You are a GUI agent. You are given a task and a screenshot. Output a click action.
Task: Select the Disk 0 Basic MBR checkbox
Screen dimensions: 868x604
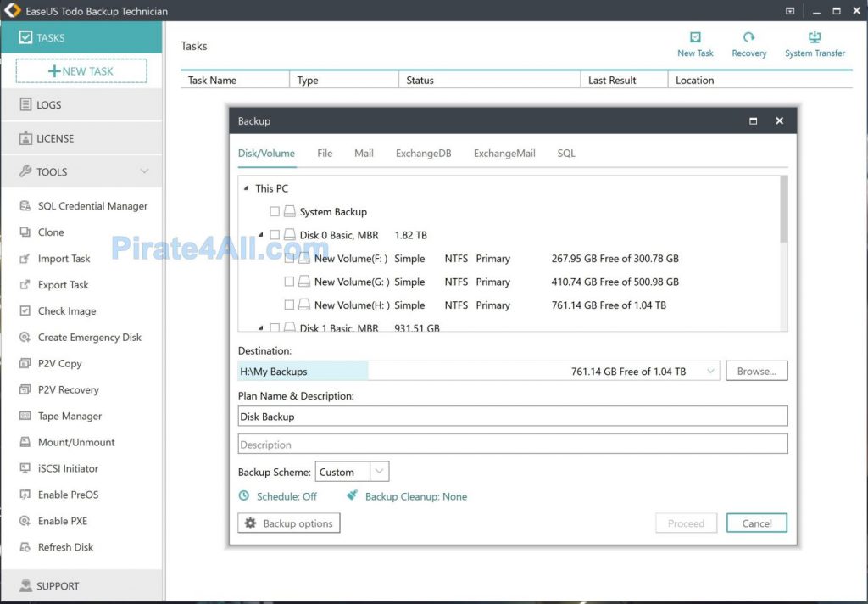coord(275,235)
